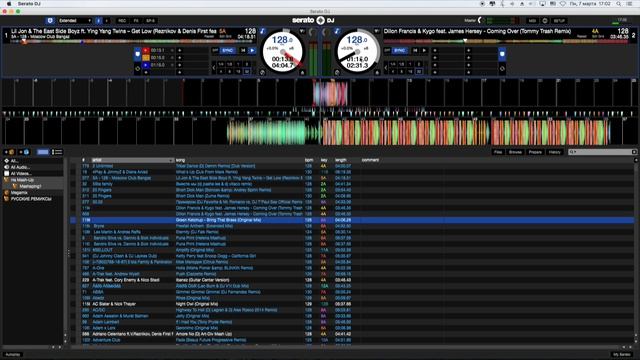Sort by the artist column header

click(132, 160)
